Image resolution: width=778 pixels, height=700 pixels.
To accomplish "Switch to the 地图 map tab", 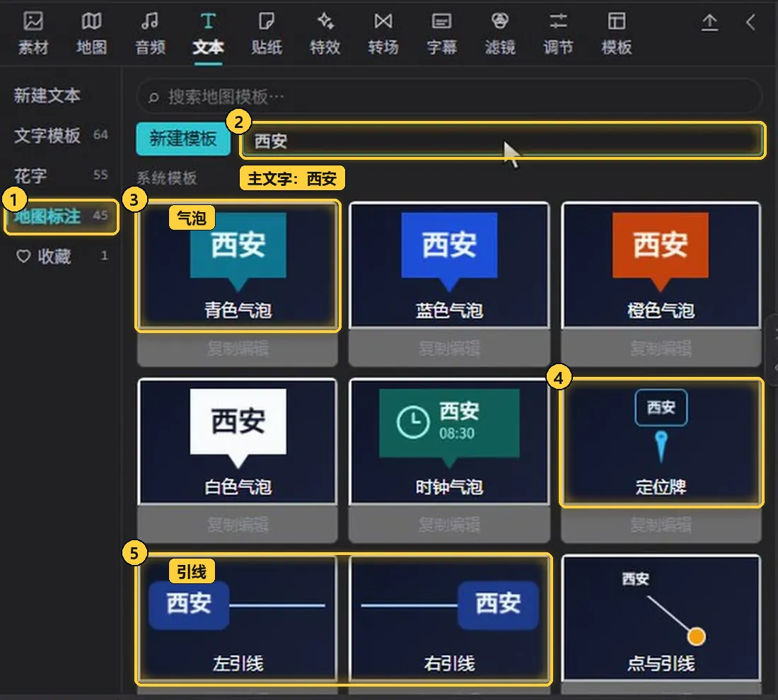I will tap(91, 33).
